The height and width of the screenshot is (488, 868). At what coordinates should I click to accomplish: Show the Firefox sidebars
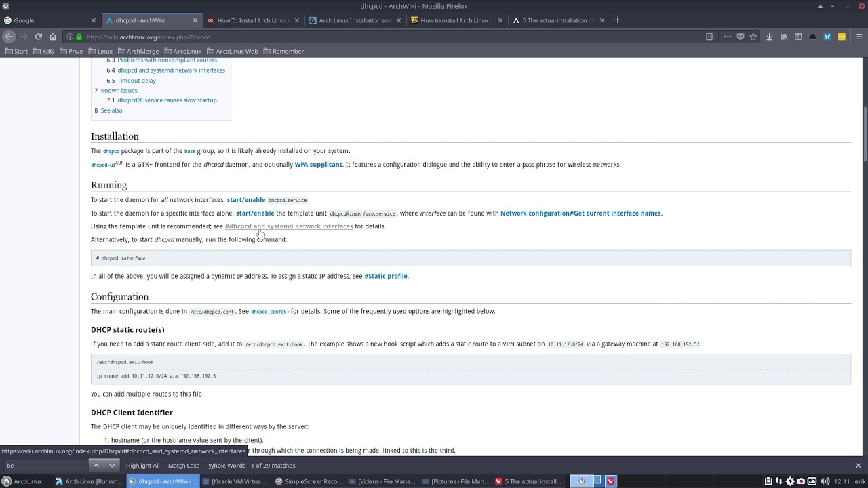[798, 37]
